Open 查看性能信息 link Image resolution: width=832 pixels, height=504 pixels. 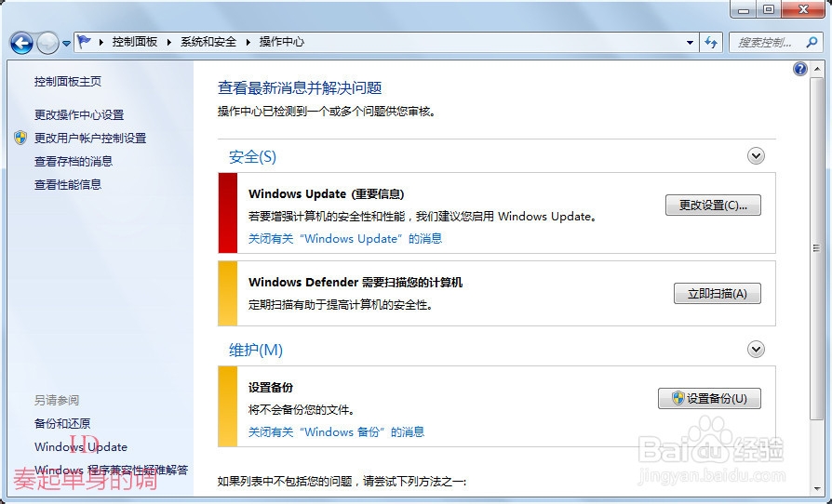coord(68,184)
